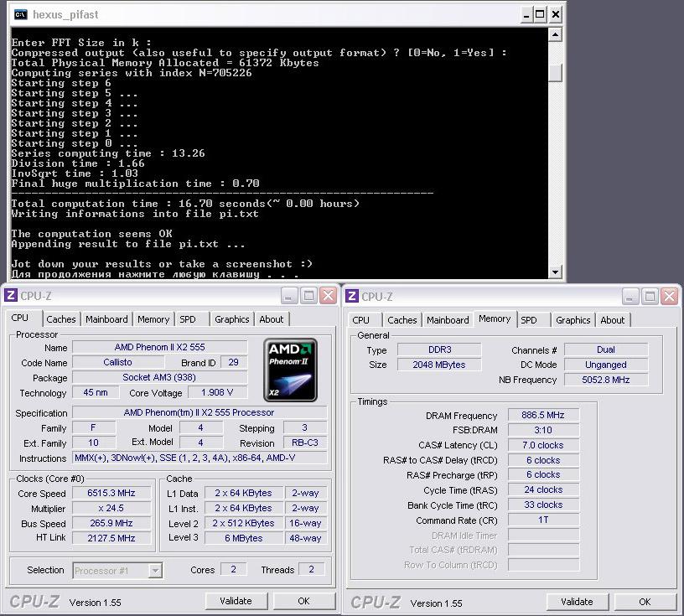The width and height of the screenshot is (684, 616).
Task: Click console line 'Total computation time : 16.70 seconds'
Action: click(x=185, y=204)
